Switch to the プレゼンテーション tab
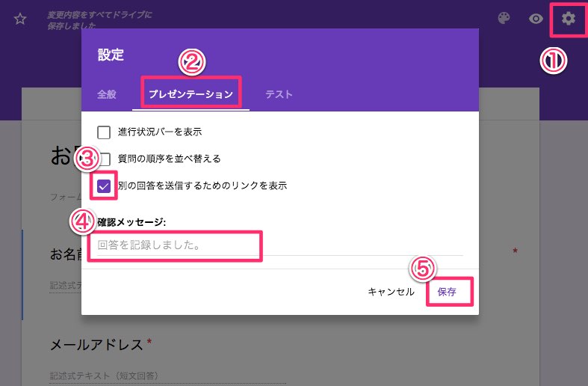 coord(191,94)
